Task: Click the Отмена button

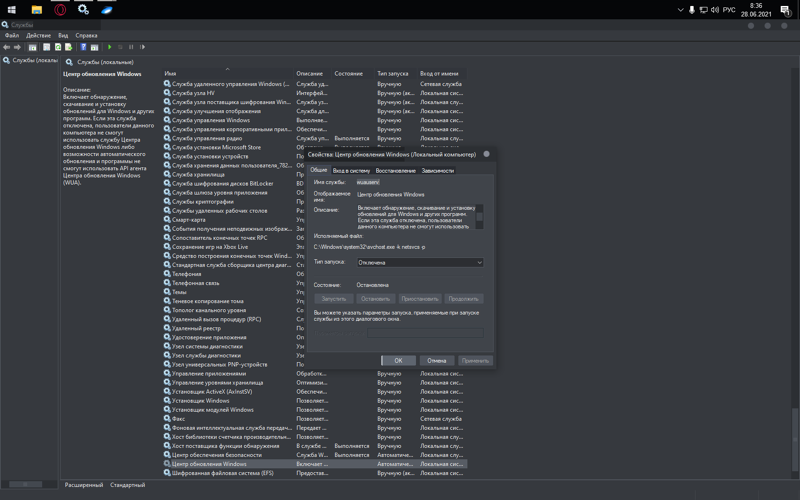Action: pos(437,360)
